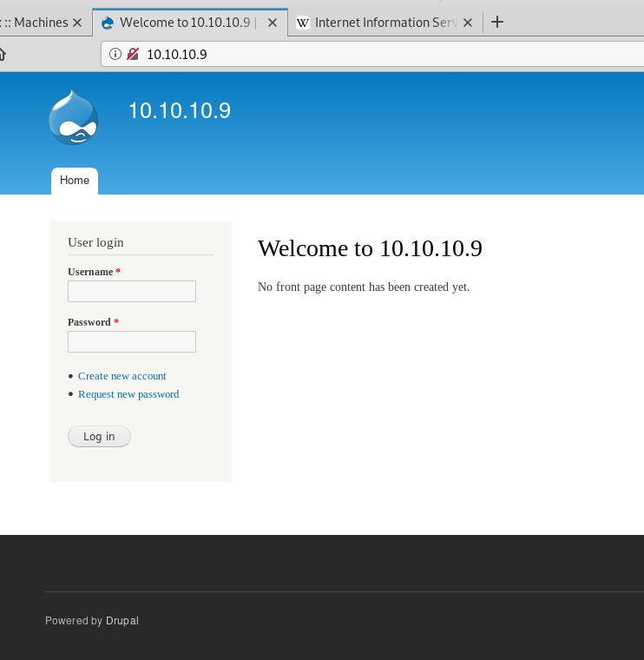Image resolution: width=644 pixels, height=660 pixels.
Task: Follow the Create new account link
Action: coord(122,376)
